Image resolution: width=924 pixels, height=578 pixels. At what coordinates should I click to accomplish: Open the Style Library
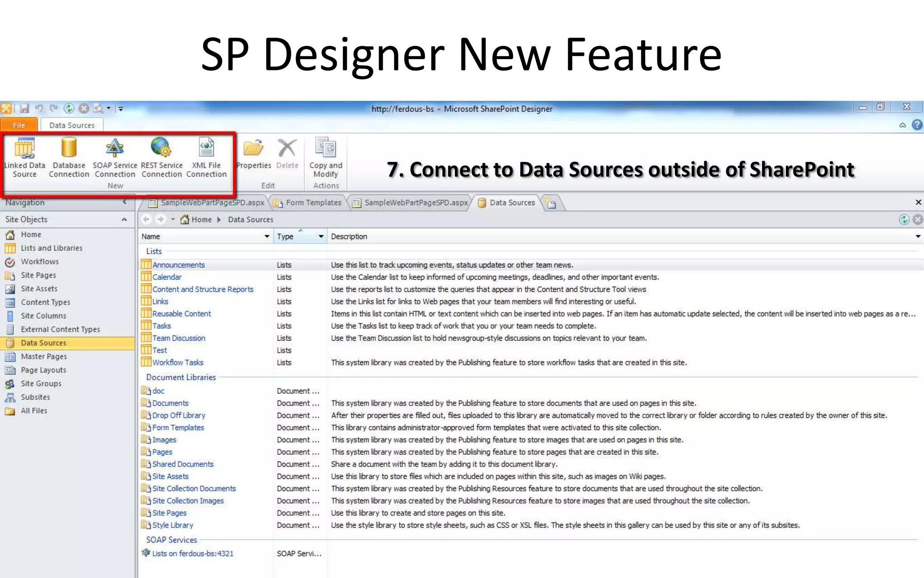pos(172,525)
